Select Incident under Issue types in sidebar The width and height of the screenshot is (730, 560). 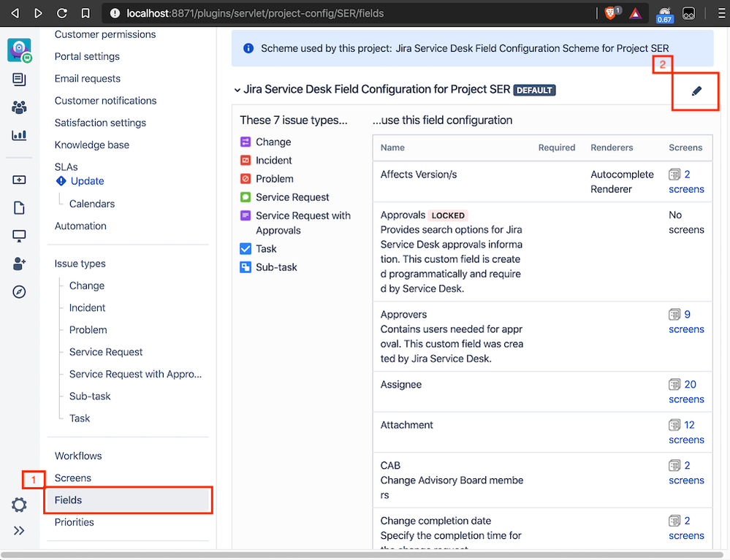(x=87, y=308)
